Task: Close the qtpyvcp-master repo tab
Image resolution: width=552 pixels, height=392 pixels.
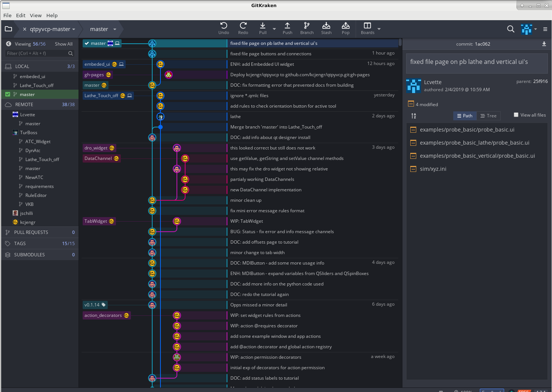Action: [x=25, y=29]
